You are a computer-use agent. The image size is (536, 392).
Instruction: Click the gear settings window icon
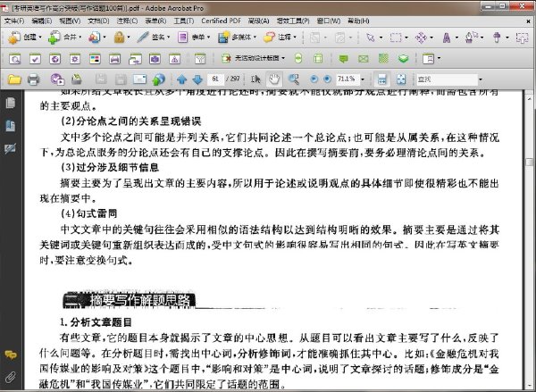75,59
